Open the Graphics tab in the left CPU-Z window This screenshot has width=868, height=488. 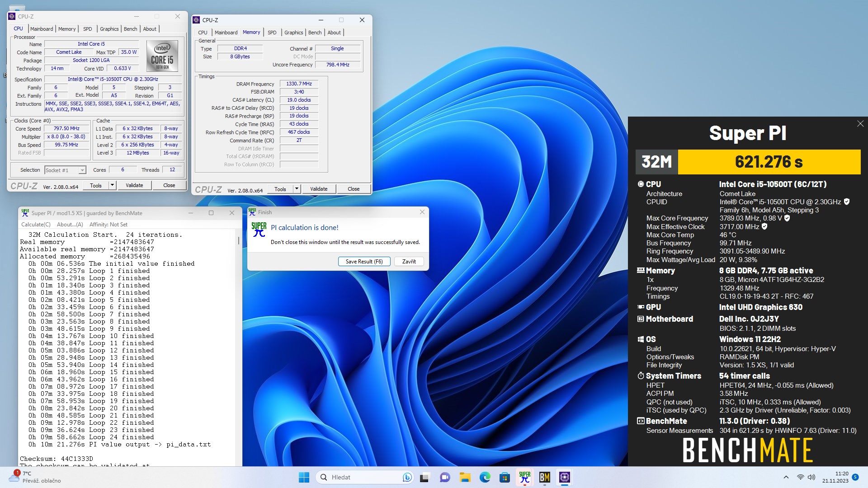[x=109, y=29]
